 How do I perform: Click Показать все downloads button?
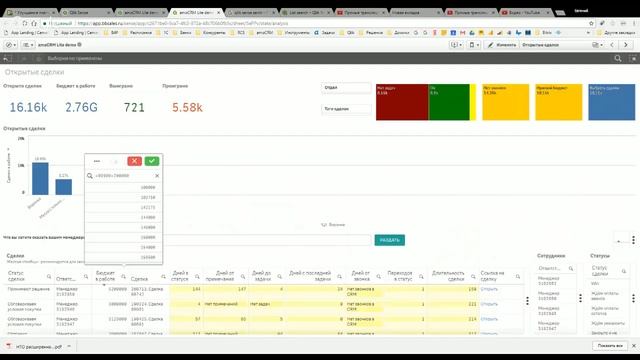coord(610,346)
